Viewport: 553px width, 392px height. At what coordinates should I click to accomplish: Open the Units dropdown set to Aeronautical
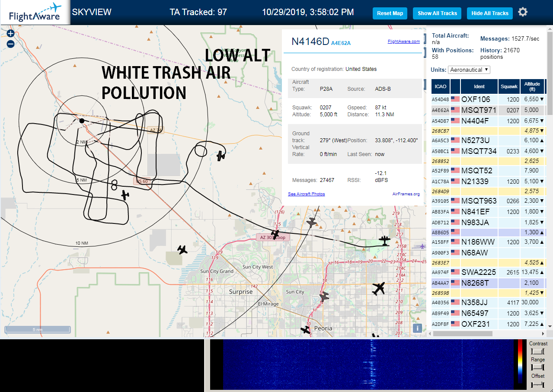click(x=469, y=70)
